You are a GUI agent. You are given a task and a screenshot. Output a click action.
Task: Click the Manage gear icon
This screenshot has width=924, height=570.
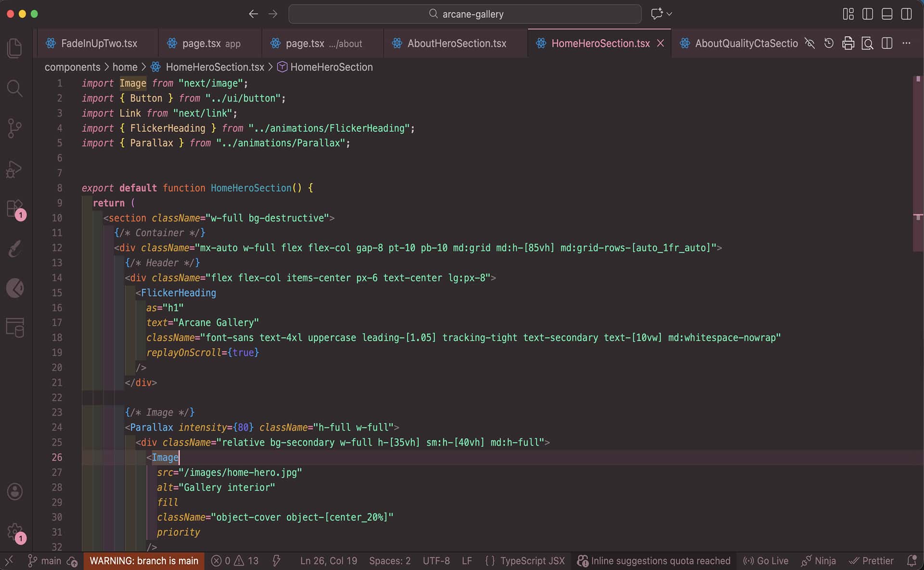pos(15,532)
